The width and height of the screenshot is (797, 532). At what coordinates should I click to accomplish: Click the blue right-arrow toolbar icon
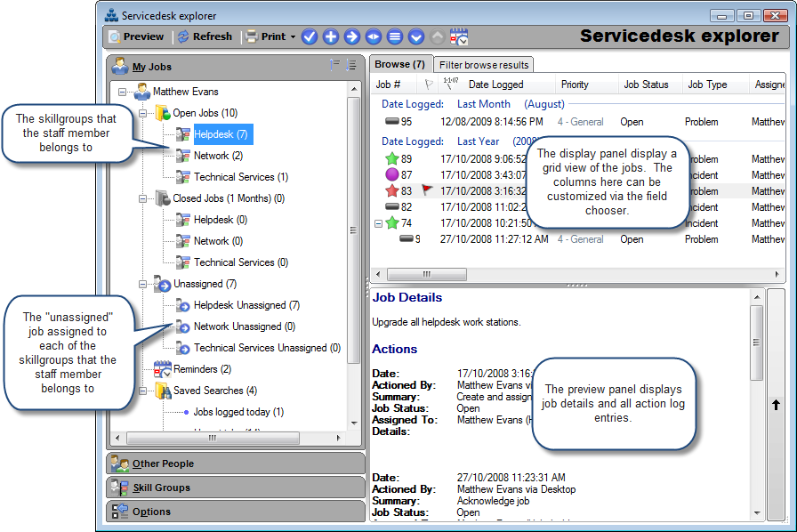pos(351,36)
